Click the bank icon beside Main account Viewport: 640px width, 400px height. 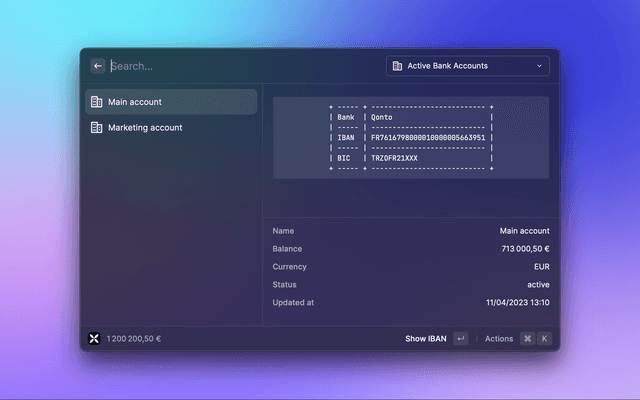click(97, 102)
